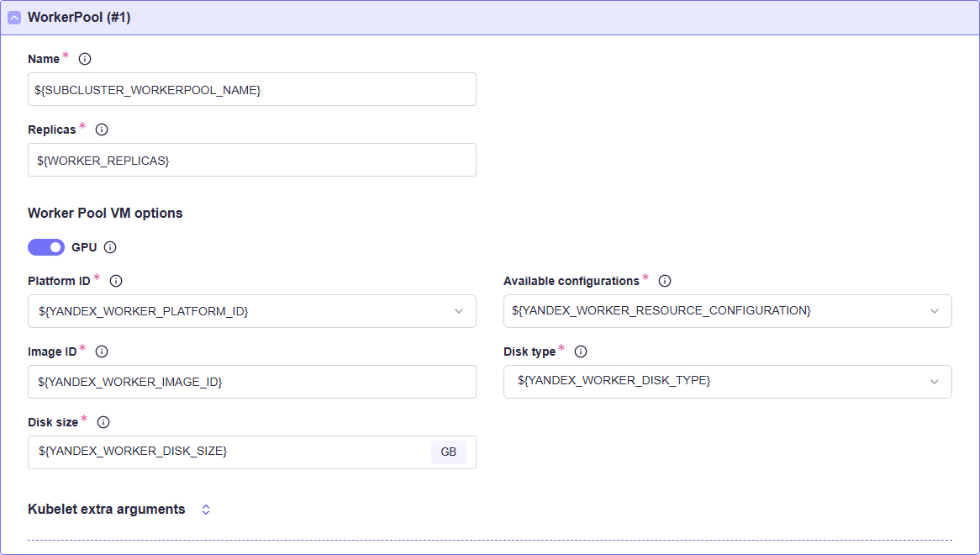
Task: Click the Disk size info icon
Action: click(x=103, y=422)
